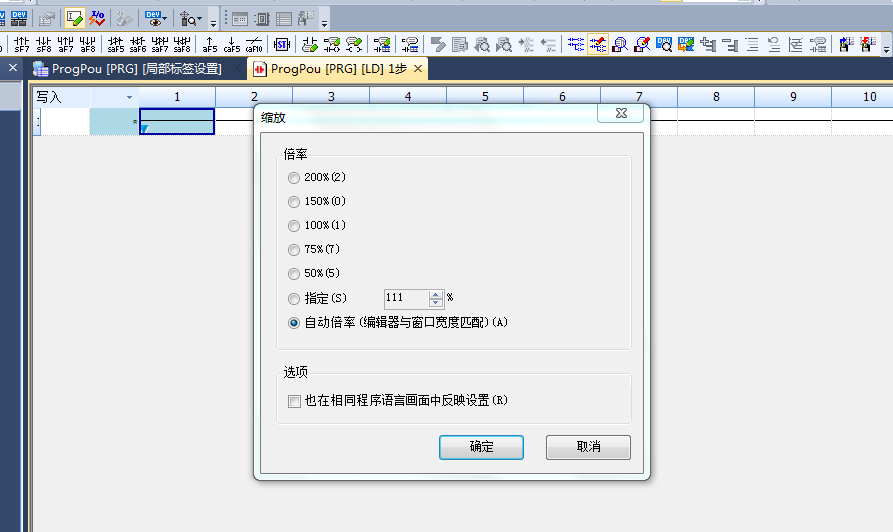Screen dimensions: 893x532
Task: Click the saF5 toolbar icon
Action: [x=116, y=44]
